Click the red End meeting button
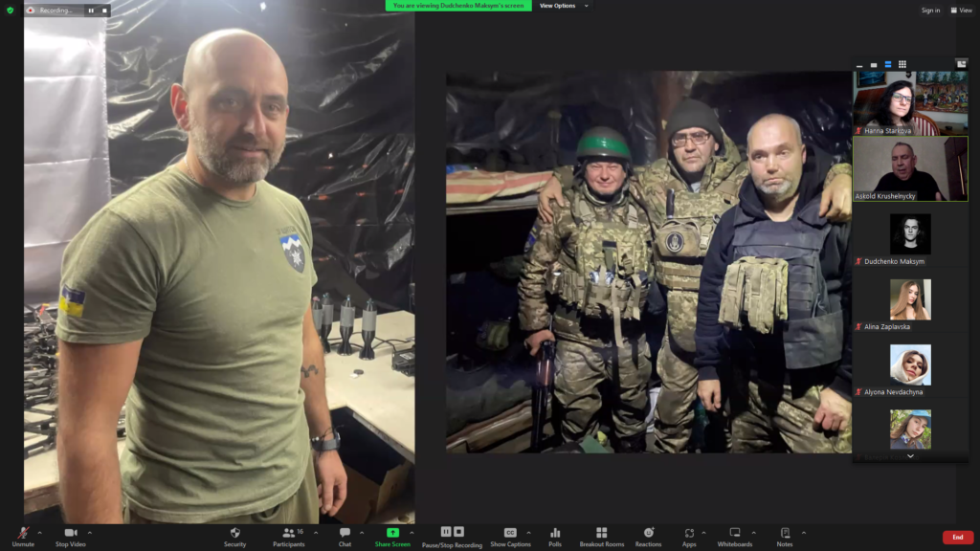The height and width of the screenshot is (551, 980). 957,538
